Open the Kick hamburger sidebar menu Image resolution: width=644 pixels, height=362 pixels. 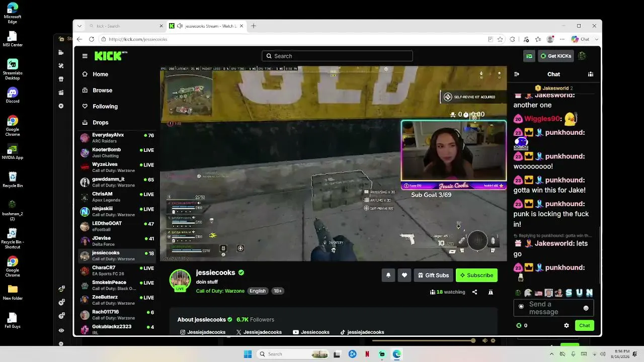(x=85, y=56)
